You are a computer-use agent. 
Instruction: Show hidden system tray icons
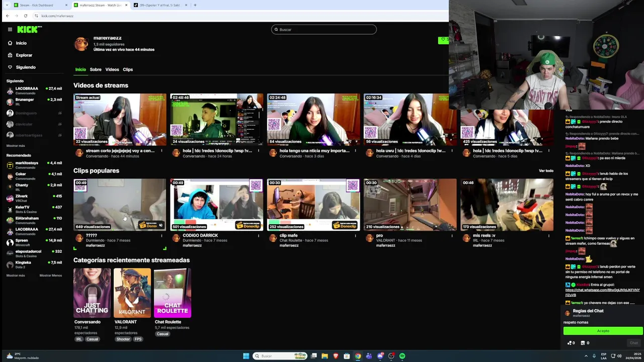586,356
